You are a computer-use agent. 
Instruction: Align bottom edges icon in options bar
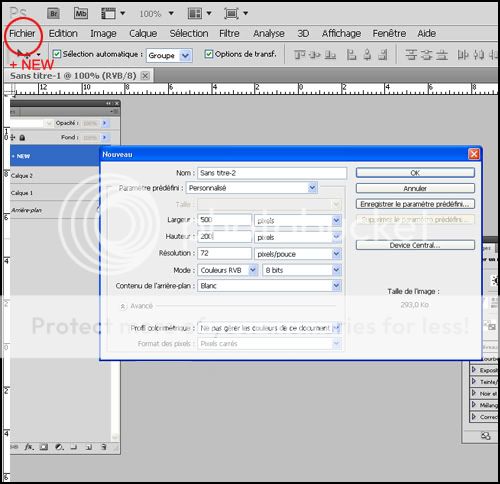[x=330, y=55]
